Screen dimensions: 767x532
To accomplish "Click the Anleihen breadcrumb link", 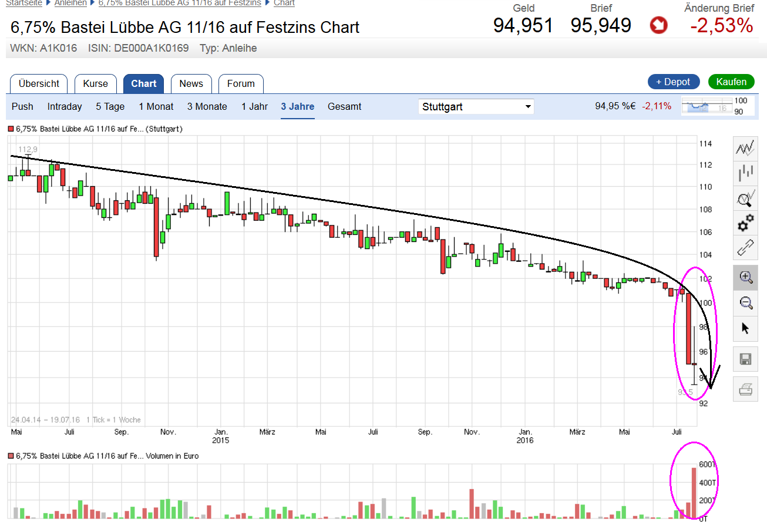I will (70, 3).
